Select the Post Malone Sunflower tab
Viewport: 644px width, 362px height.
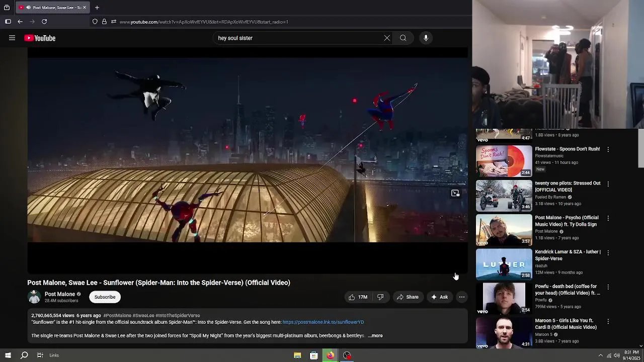tap(52, 8)
